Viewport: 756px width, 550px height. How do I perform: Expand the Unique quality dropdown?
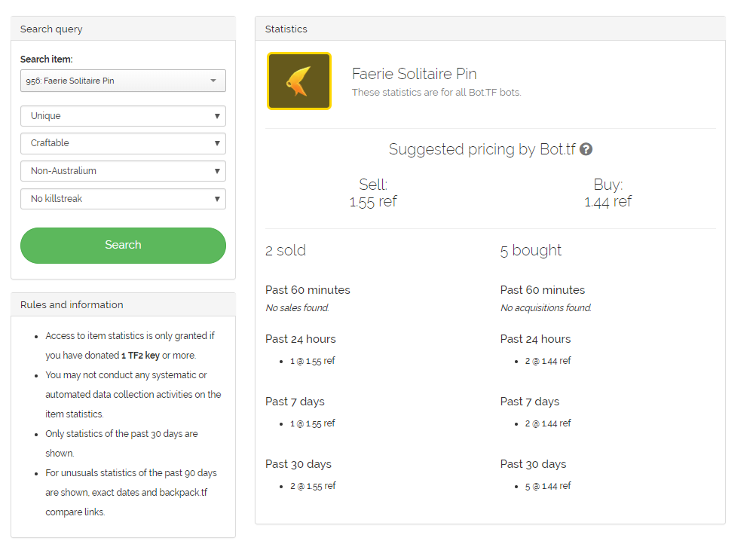click(123, 116)
